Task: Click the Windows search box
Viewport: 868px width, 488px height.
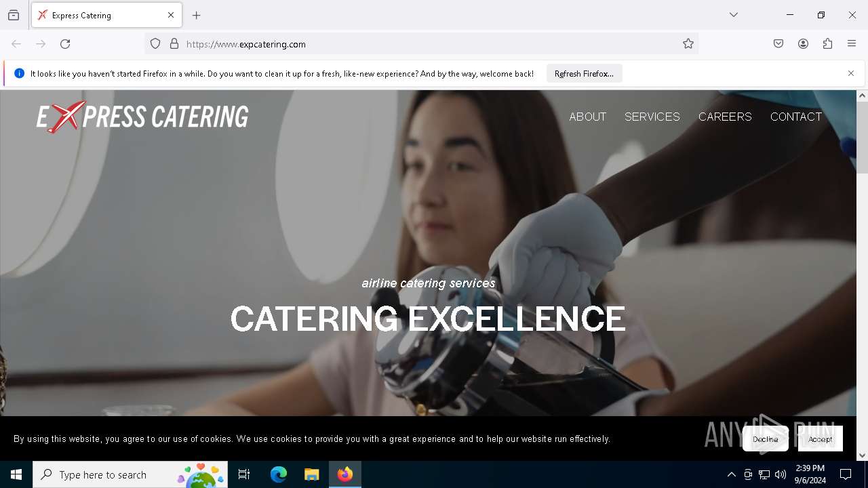Action: pos(130,474)
